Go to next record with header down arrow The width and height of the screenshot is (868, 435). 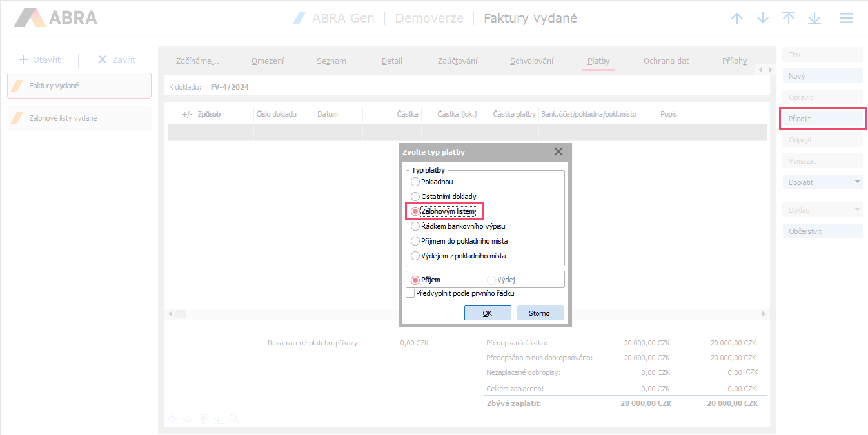pos(763,19)
